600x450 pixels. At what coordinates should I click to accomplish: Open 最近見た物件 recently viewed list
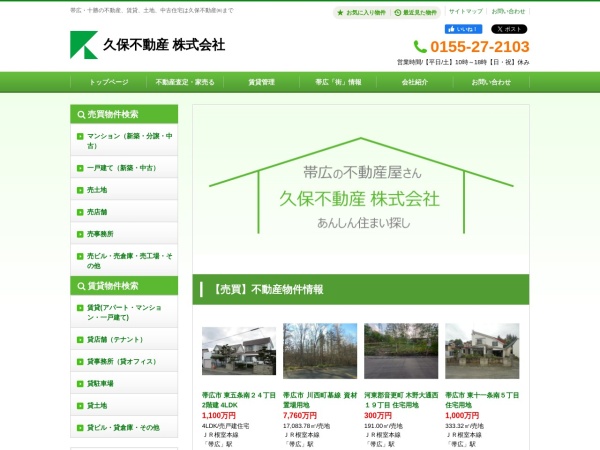point(416,13)
